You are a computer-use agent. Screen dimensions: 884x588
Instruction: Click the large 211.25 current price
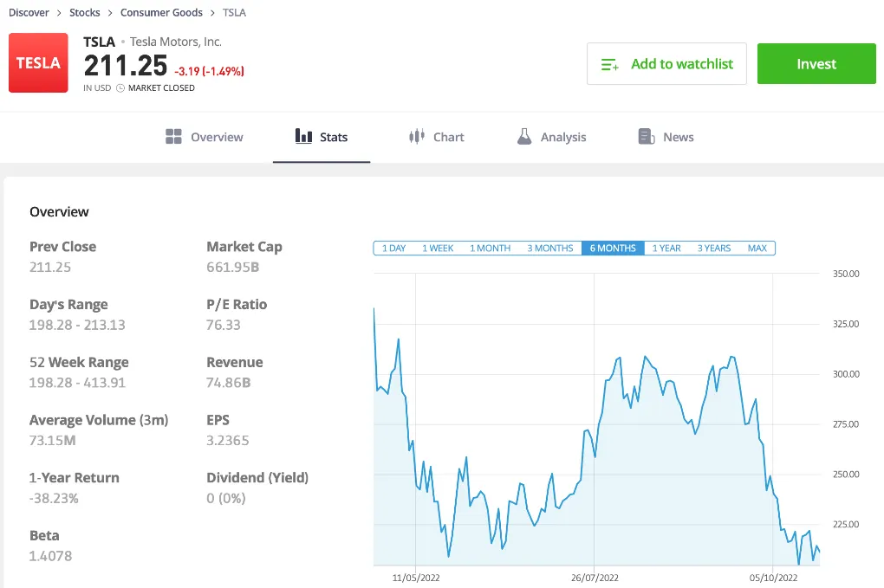pos(126,66)
